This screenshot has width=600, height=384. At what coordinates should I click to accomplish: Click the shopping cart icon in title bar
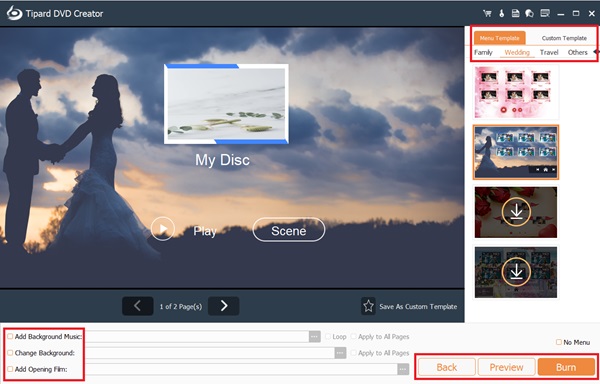[x=487, y=13]
